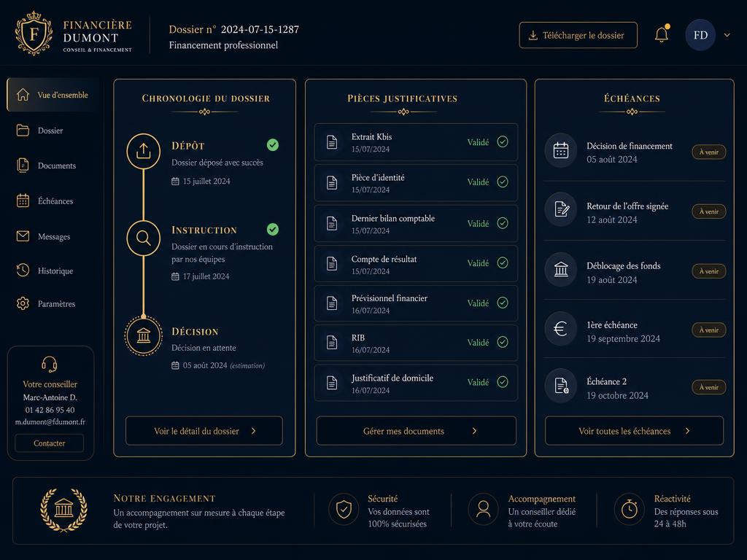Open Échéances sidebar section

[44, 201]
